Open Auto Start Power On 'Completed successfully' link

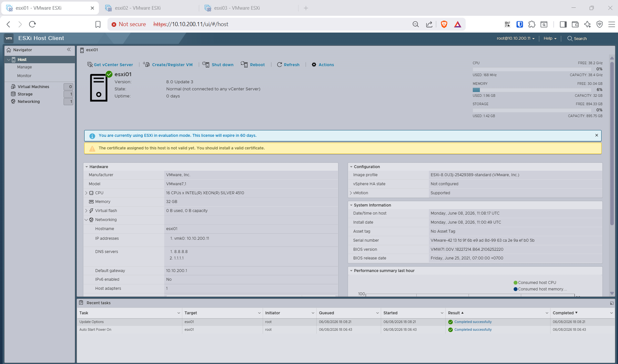point(473,329)
